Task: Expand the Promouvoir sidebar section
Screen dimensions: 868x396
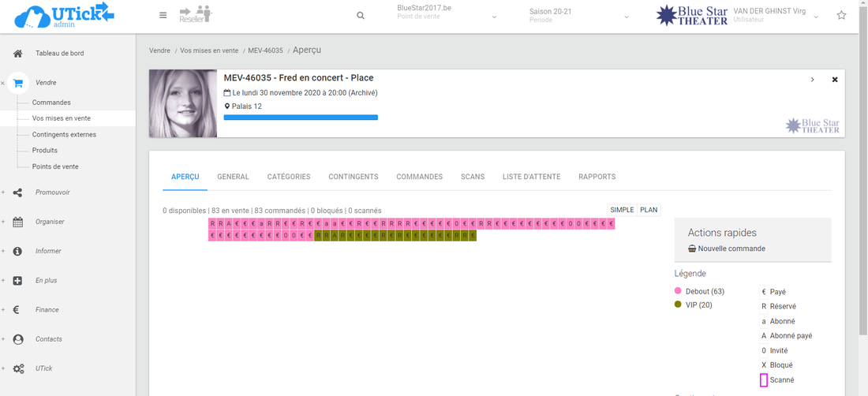Action: [x=52, y=192]
